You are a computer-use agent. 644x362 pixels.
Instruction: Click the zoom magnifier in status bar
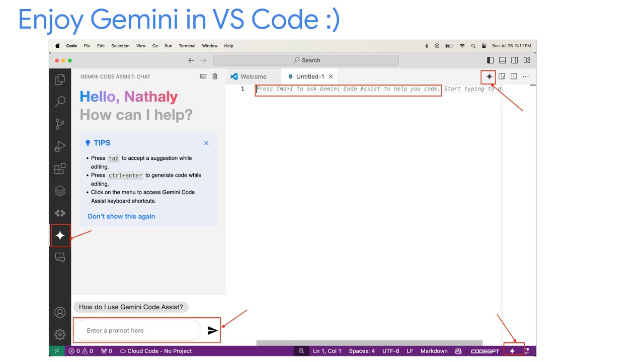click(301, 351)
